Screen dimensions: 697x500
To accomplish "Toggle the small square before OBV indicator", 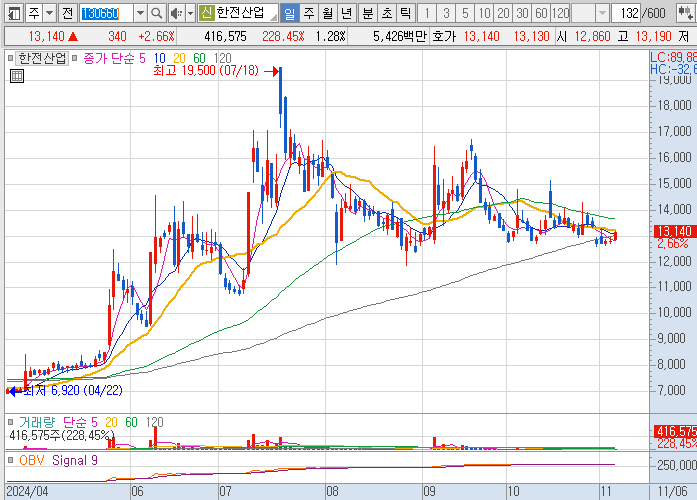I will [x=10, y=460].
